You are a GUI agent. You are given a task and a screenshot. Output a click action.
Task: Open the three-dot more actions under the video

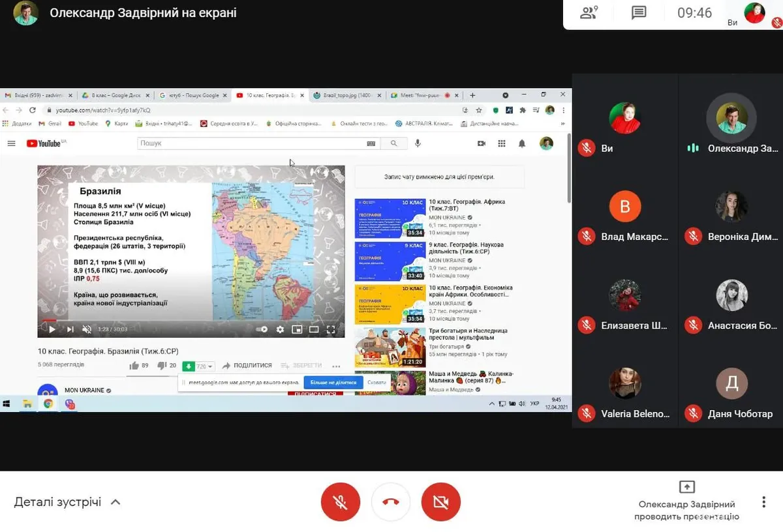[336, 366]
